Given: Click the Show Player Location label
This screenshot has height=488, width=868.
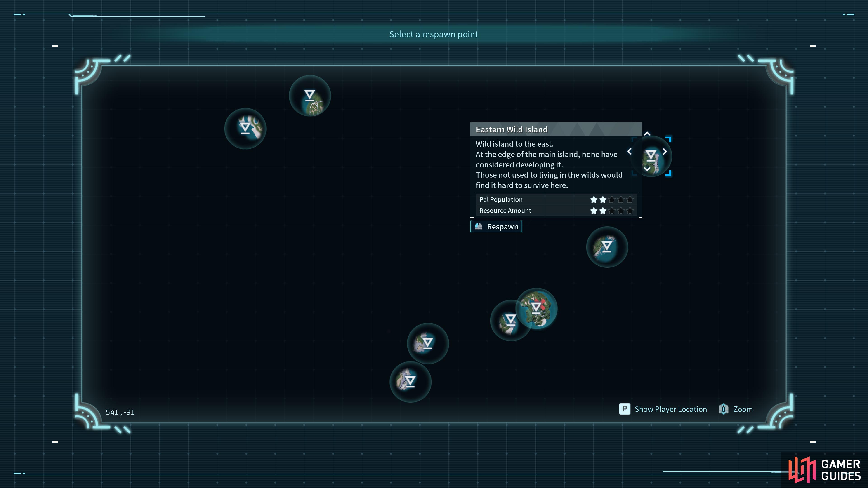Looking at the screenshot, I should coord(670,409).
